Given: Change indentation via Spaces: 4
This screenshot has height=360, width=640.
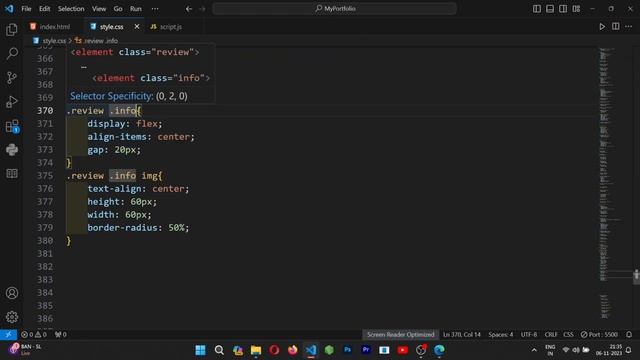Looking at the screenshot, I should point(501,335).
